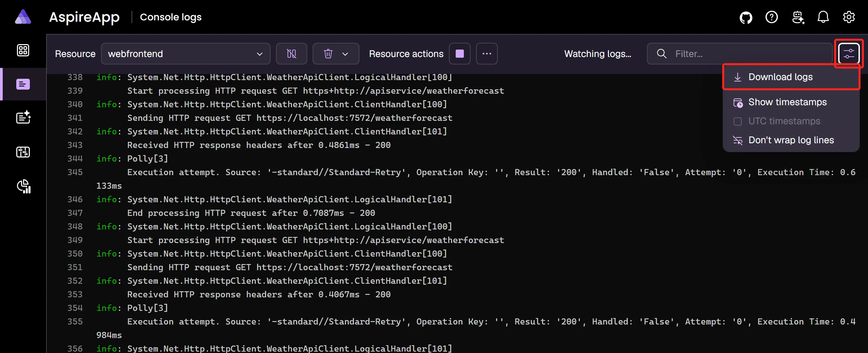Select Download logs menu item
Viewport: 868px width, 353px height.
click(791, 77)
